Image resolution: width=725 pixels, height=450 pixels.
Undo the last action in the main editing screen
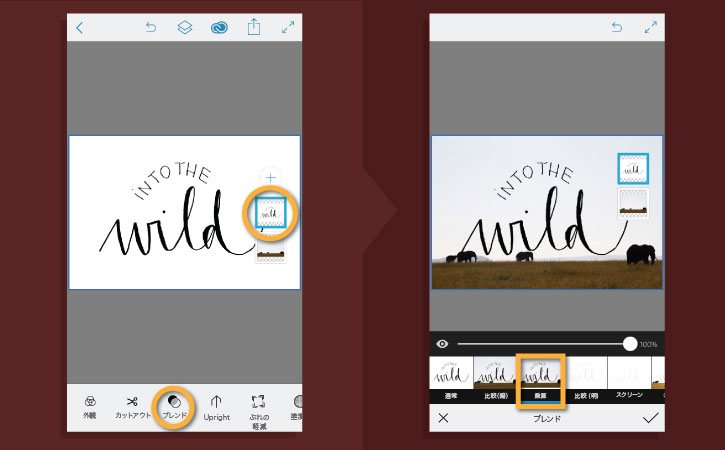click(x=151, y=27)
